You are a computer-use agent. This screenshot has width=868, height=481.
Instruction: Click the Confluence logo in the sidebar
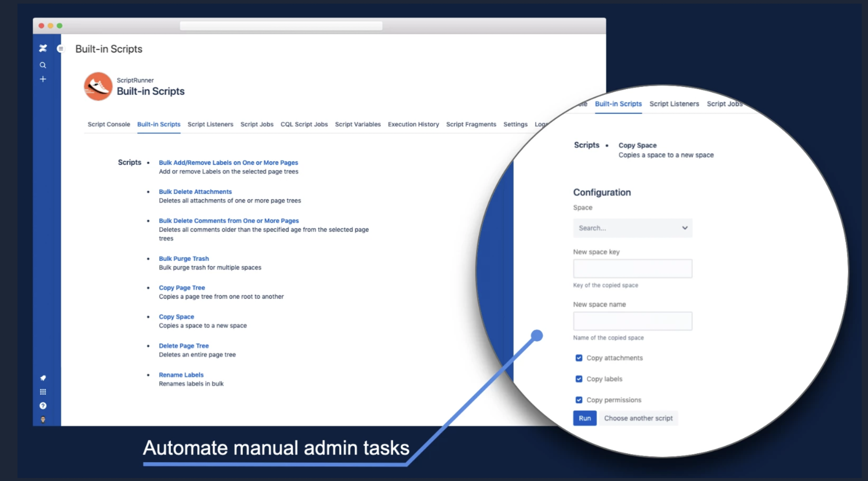coord(43,48)
